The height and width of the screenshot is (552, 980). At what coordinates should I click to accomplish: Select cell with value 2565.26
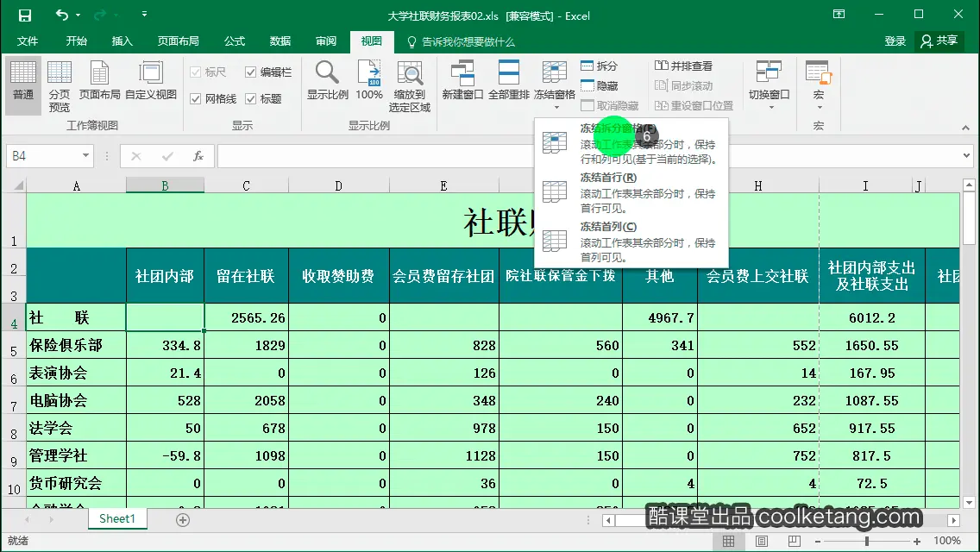tap(246, 317)
